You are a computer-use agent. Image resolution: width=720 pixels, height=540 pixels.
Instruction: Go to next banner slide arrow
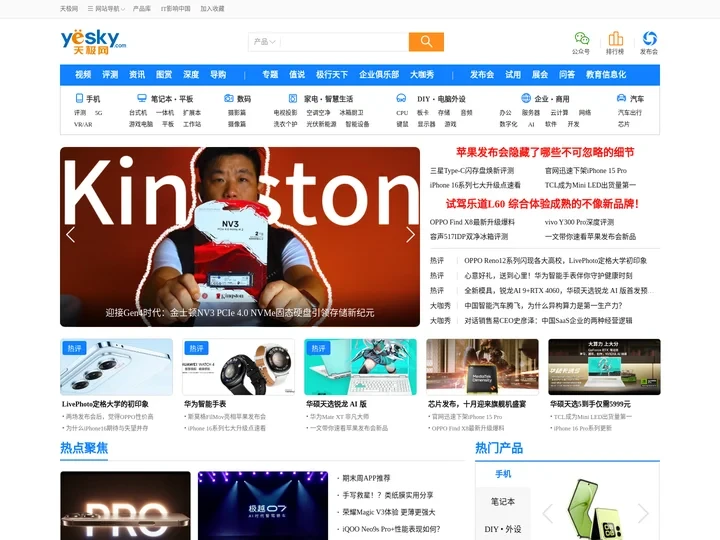[410, 235]
